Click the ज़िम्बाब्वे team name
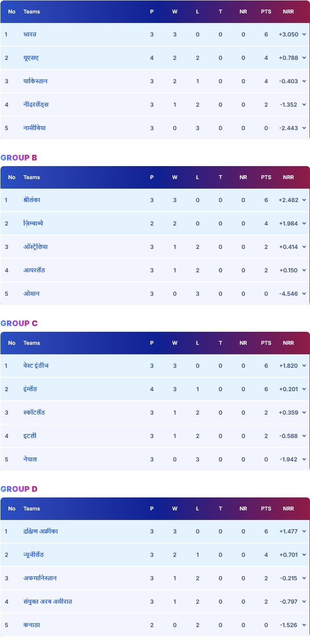Screen dimensions: 310x644 click(33, 223)
